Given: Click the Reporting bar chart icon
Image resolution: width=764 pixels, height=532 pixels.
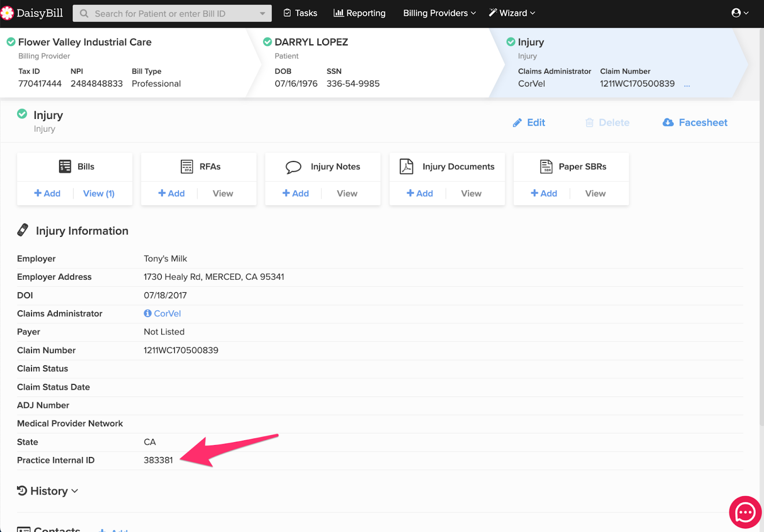Looking at the screenshot, I should tap(339, 13).
